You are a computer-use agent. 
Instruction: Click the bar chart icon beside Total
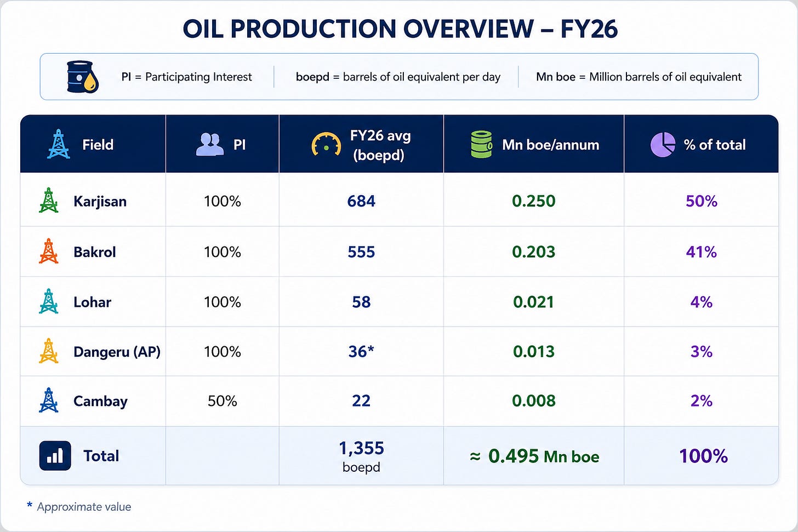tap(55, 456)
